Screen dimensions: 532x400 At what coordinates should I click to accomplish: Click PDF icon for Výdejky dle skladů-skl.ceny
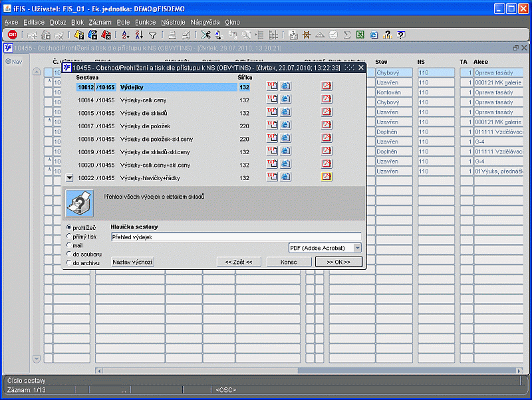tap(327, 151)
